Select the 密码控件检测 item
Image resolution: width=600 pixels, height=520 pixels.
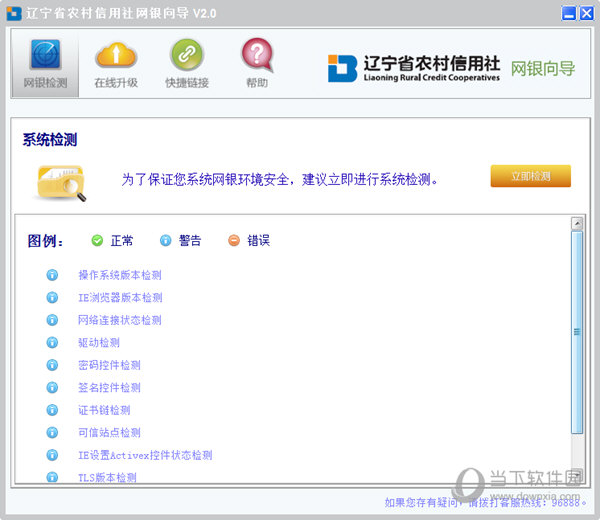click(109, 365)
